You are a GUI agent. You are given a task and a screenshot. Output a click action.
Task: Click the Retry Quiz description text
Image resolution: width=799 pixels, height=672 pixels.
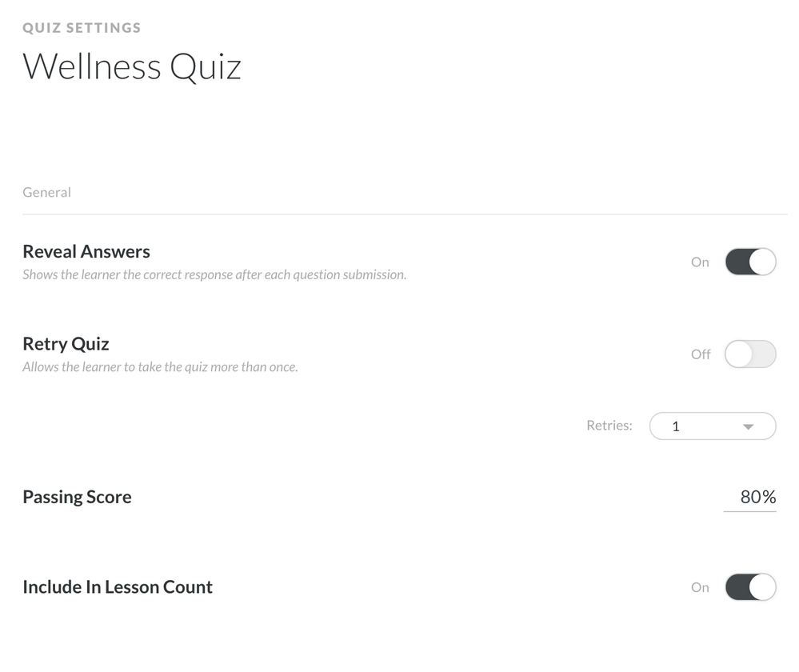(x=160, y=368)
